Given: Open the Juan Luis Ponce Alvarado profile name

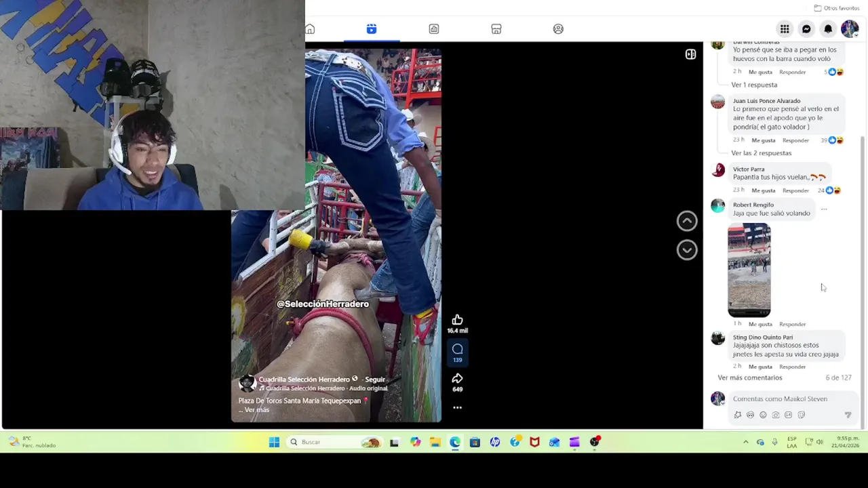Looking at the screenshot, I should click(766, 101).
